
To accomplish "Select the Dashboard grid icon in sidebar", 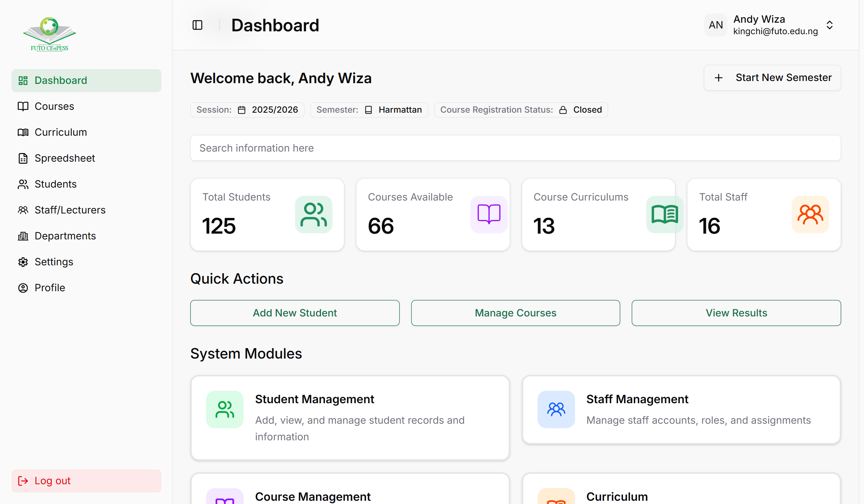I will pos(23,80).
